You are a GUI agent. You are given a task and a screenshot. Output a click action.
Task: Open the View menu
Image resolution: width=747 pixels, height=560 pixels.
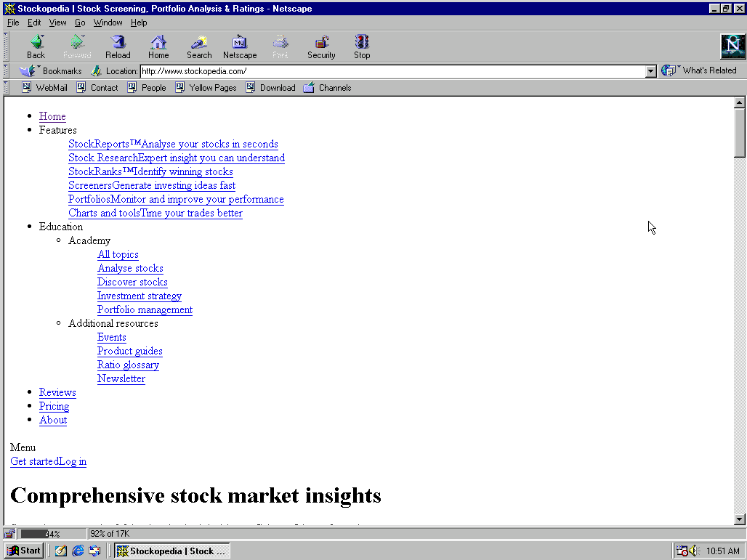click(x=57, y=23)
